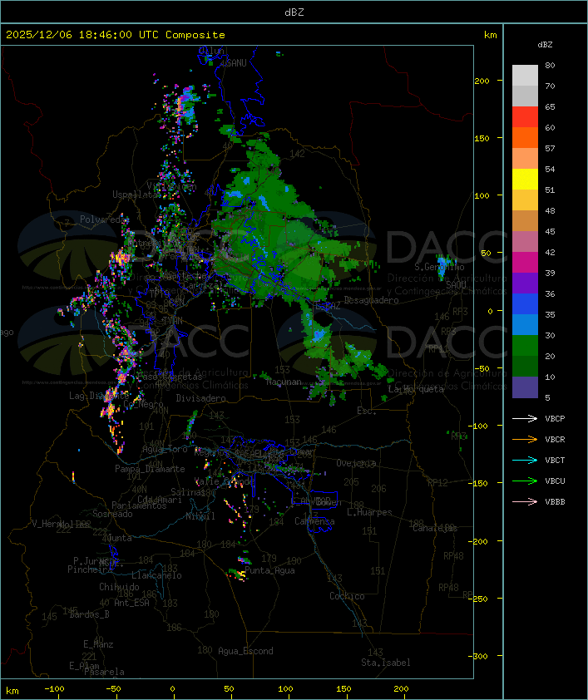Click the Salinas place label
This screenshot has height=700, width=588.
click(188, 492)
